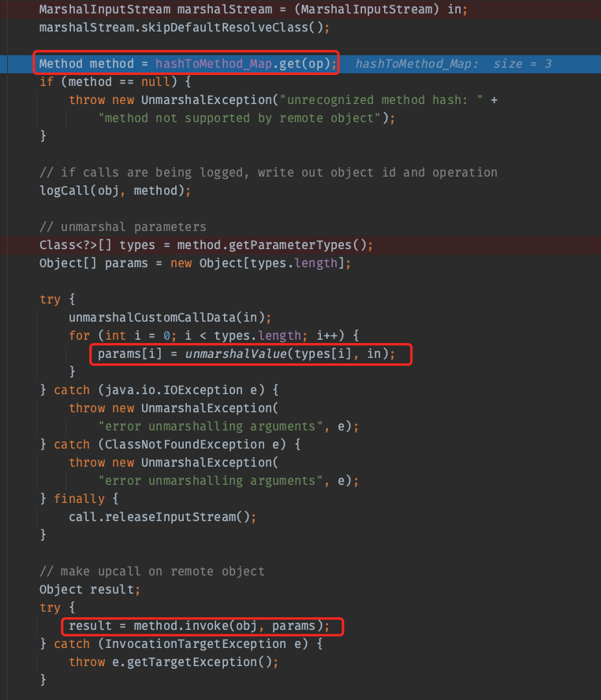Click the call.releaseInputStream() statement
Screen dimensions: 601x700
(162, 517)
